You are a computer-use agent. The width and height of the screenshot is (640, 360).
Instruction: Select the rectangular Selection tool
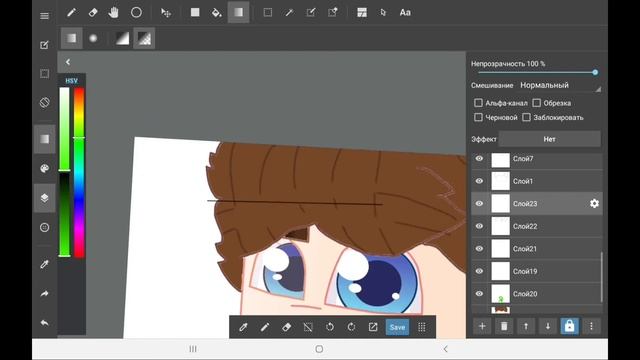point(268,13)
